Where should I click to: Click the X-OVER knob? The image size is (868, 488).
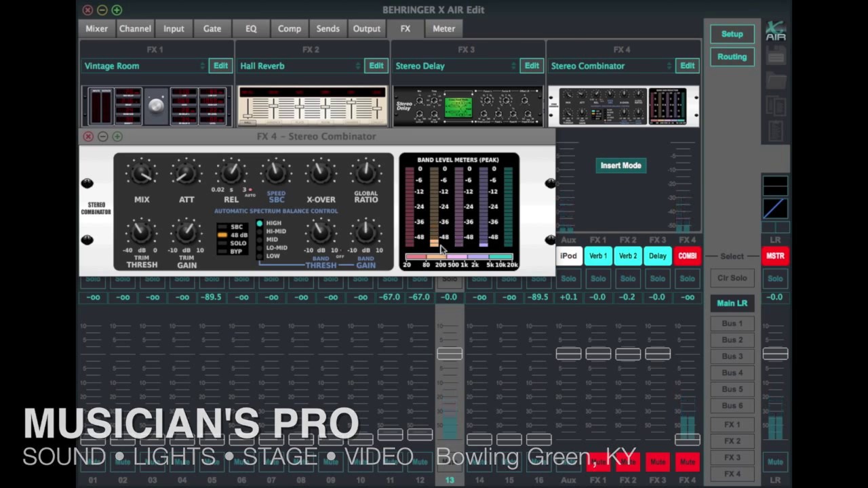coord(321,173)
